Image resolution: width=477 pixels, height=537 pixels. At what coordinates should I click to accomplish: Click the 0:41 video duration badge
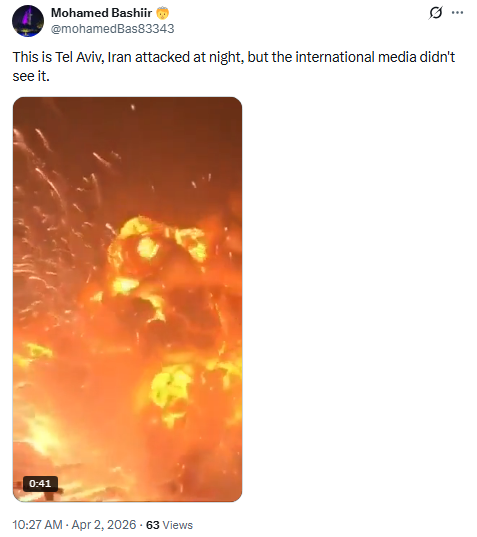tap(40, 484)
